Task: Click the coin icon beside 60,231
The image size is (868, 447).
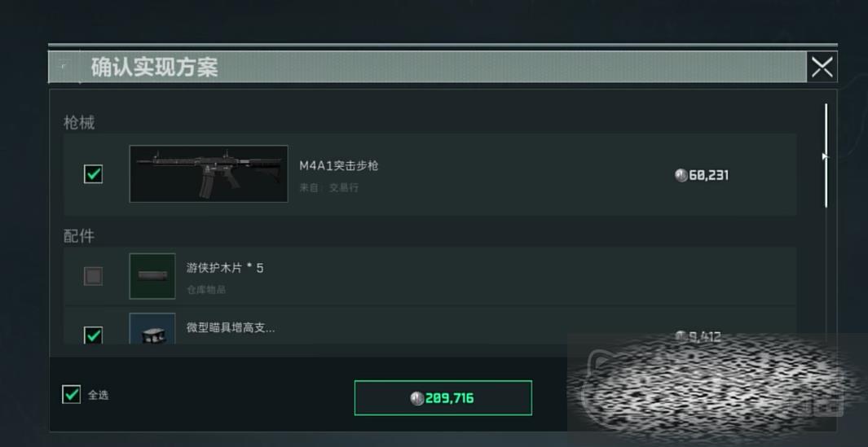Action: [x=681, y=175]
